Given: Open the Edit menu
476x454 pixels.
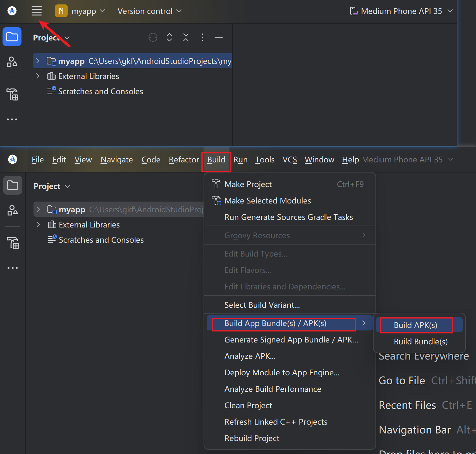Looking at the screenshot, I should tap(59, 160).
